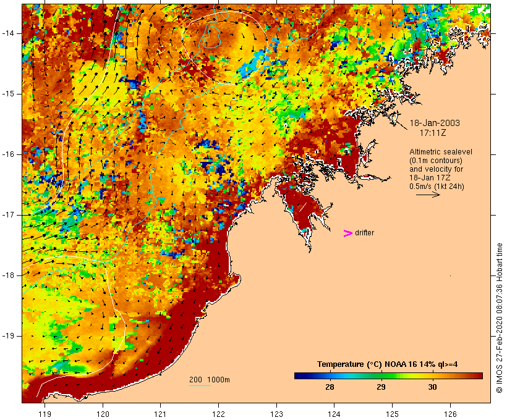
Task: Click the '119' longitude axis label
Action: tap(45, 414)
